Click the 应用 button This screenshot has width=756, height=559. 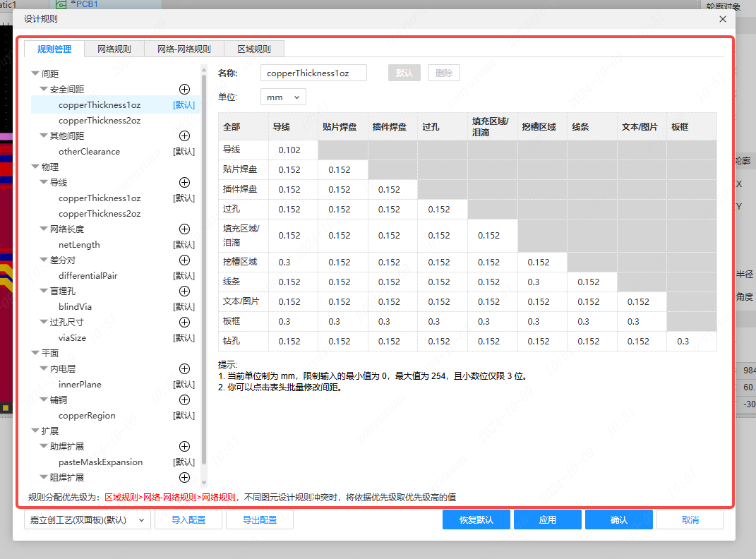click(548, 520)
